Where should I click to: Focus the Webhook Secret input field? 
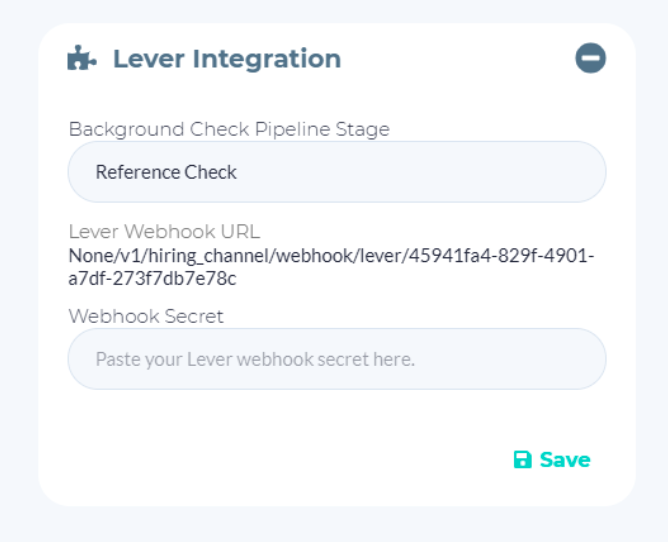[x=337, y=359]
